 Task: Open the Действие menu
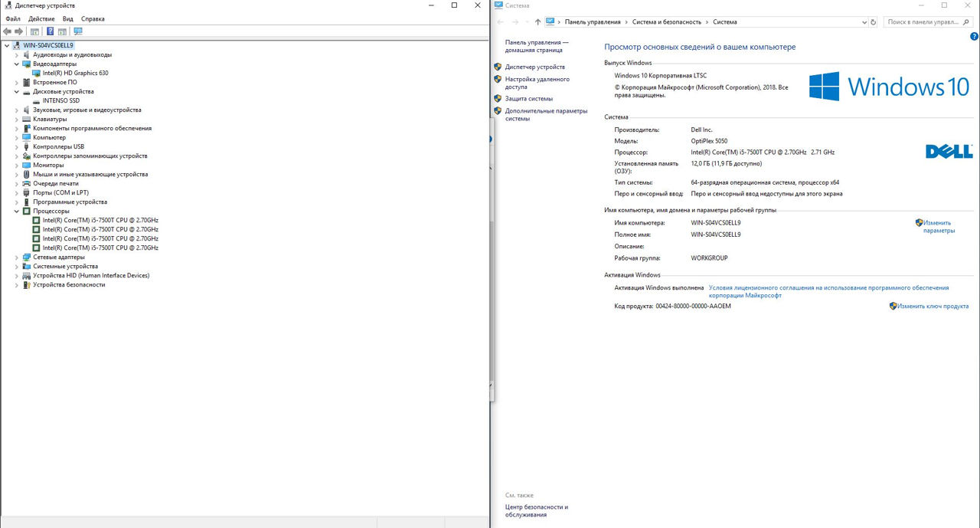point(41,18)
